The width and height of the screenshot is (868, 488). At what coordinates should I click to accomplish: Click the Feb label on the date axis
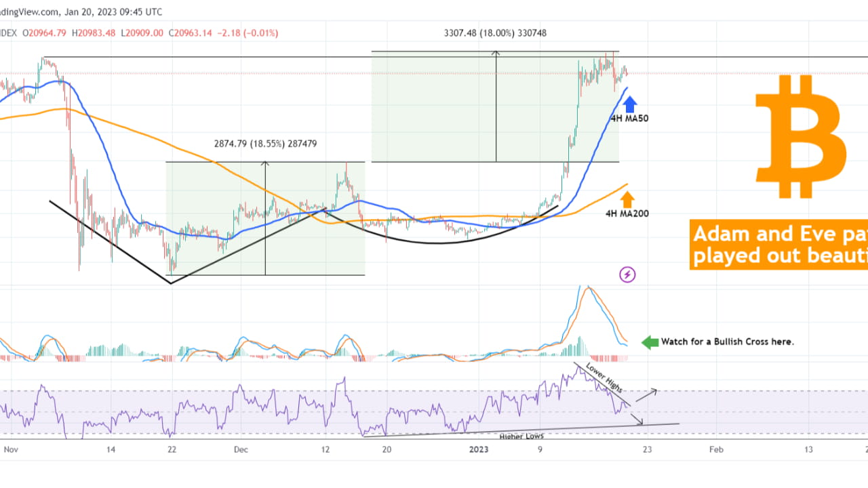715,449
